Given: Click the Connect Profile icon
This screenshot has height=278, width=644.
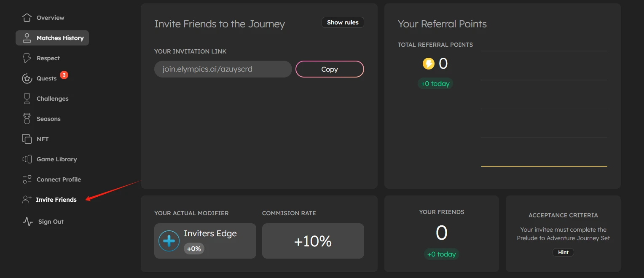Looking at the screenshot, I should pyautogui.click(x=27, y=179).
